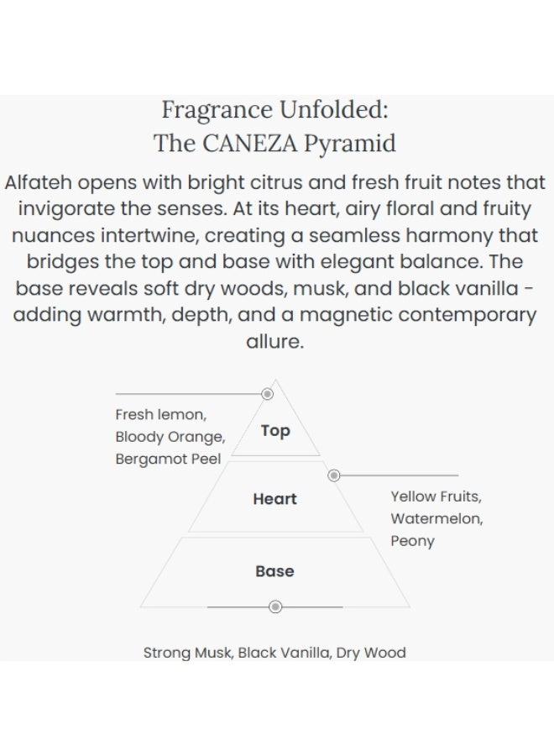Select the Top tier of the pyramid
The width and height of the screenshot is (554, 756).
tap(274, 431)
